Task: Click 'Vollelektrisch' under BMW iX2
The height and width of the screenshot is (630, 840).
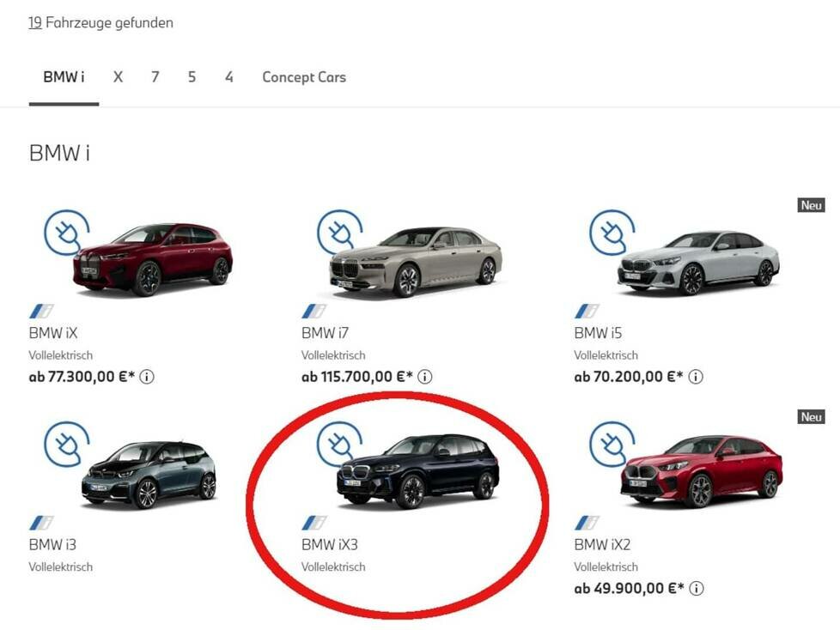Action: point(606,566)
